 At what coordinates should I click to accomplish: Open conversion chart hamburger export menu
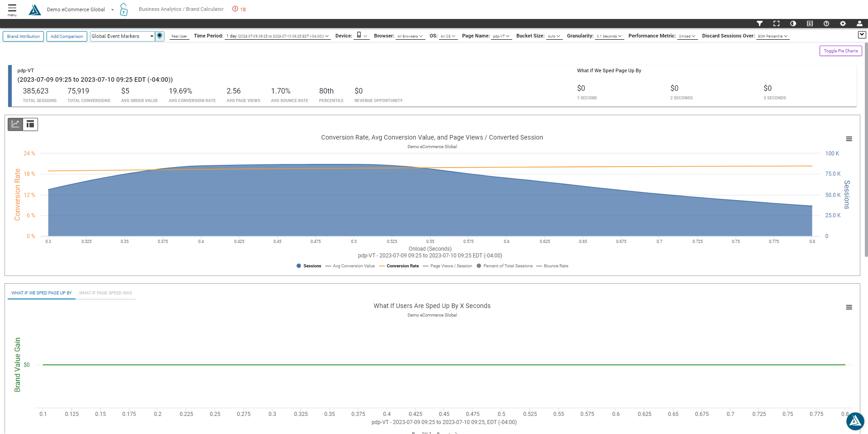click(x=849, y=139)
